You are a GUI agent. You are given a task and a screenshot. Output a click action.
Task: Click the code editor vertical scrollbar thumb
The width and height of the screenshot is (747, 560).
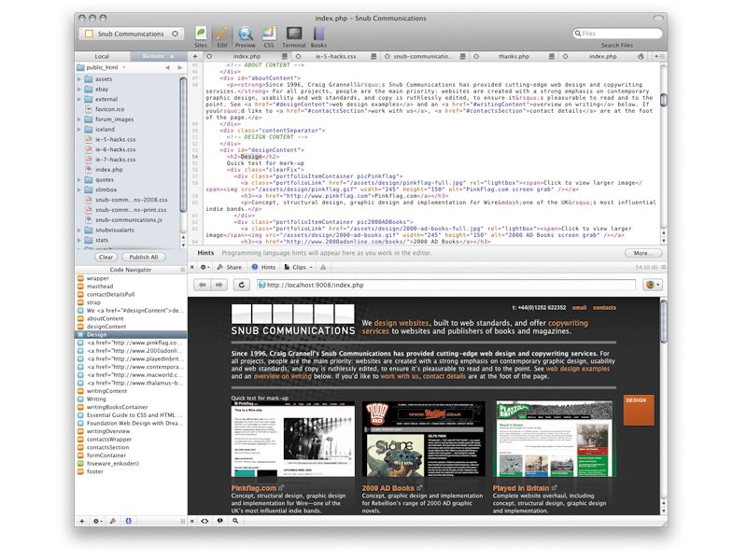(663, 100)
